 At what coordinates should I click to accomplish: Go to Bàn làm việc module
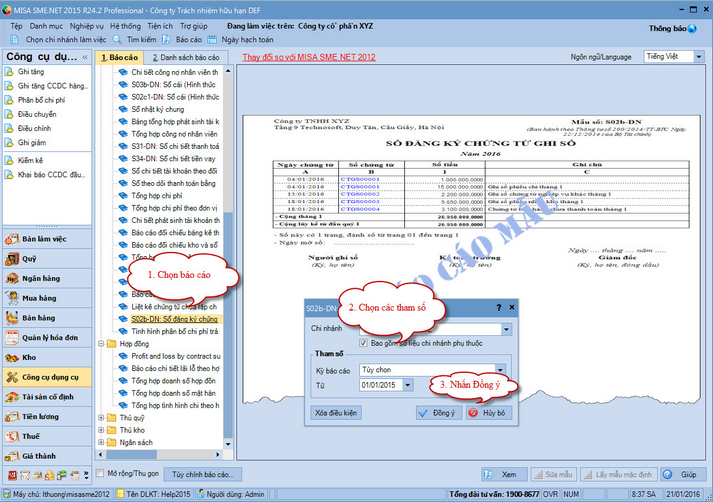click(x=47, y=239)
